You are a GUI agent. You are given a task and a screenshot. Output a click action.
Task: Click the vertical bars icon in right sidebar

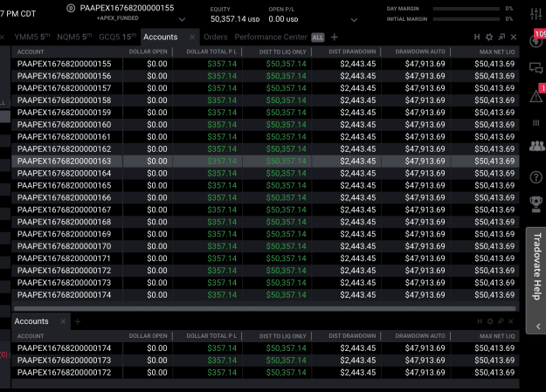536,122
